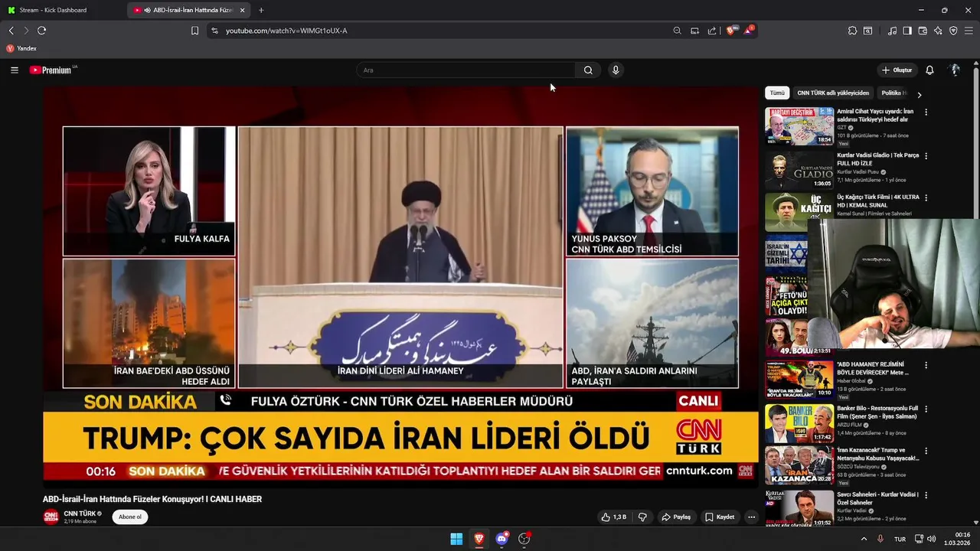Image resolution: width=980 pixels, height=551 pixels.
Task: Open YouTube notifications bell
Action: tap(929, 70)
